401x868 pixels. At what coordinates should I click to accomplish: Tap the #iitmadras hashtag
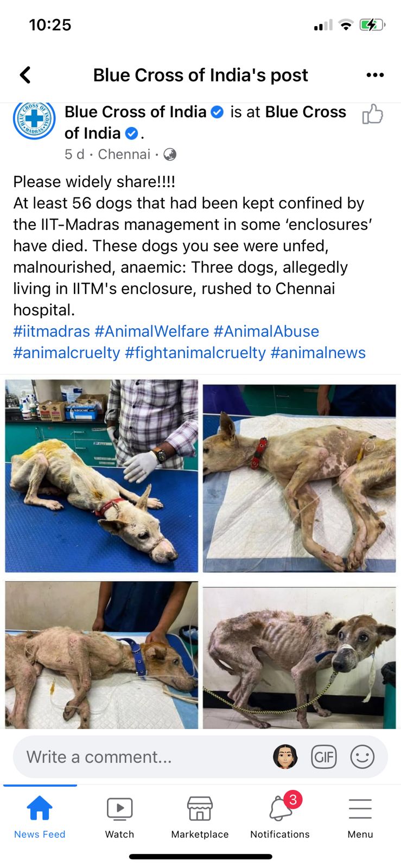(x=52, y=331)
